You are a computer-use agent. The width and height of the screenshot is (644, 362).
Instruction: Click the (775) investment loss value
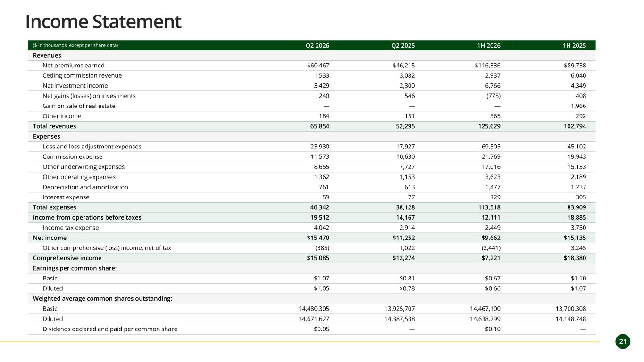click(x=493, y=96)
